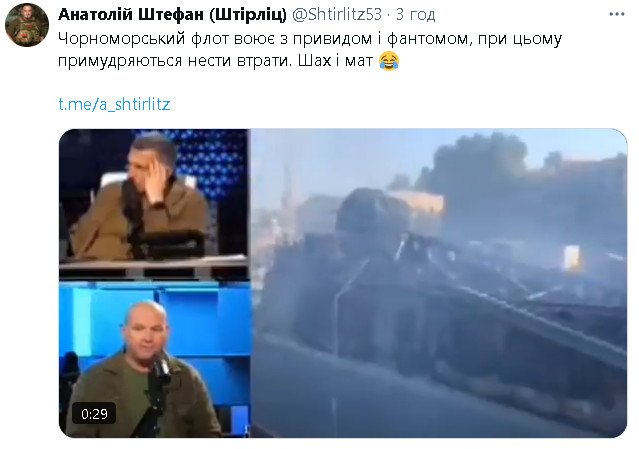Open the tweet permalink via '3 год' timestamp
This screenshot has height=449, width=639.
[x=415, y=15]
